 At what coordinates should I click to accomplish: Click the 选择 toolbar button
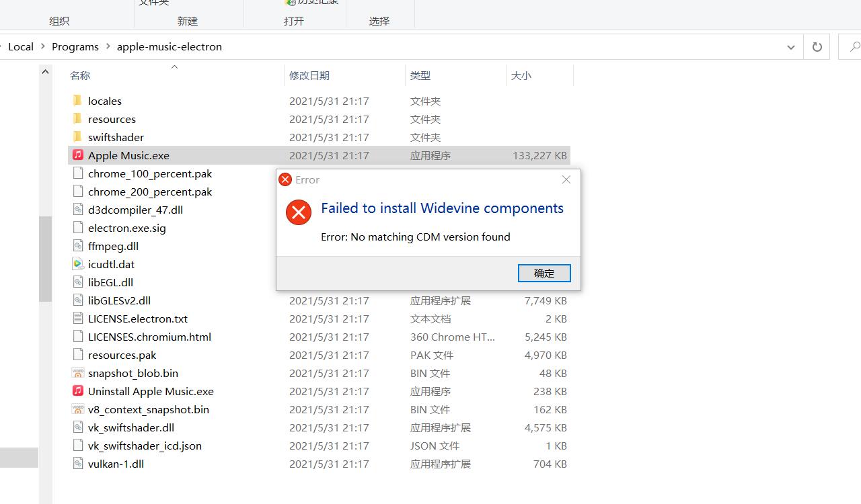click(379, 21)
